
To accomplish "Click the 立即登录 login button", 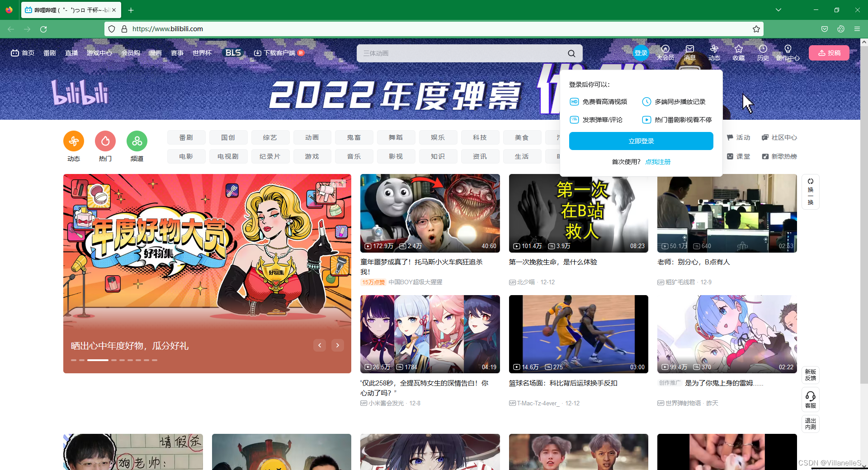I will [641, 141].
